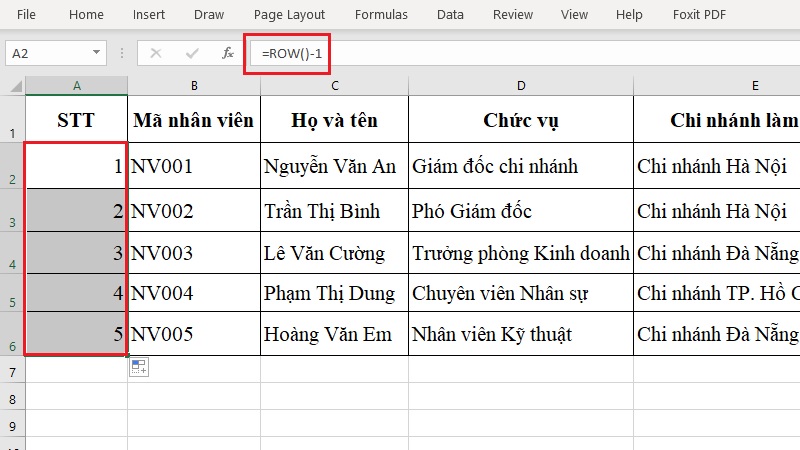Select cell Nhân viên Kỹ thuật
The height and width of the screenshot is (450, 800).
pos(521,334)
